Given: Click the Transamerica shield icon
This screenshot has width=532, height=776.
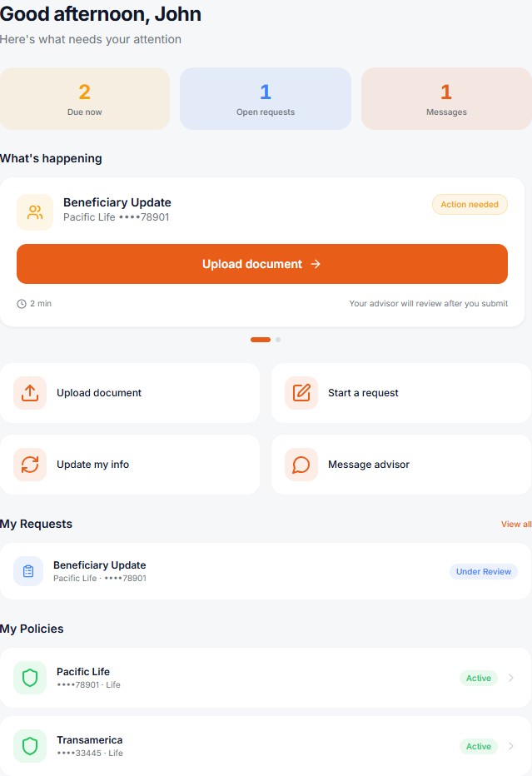Looking at the screenshot, I should (30, 746).
